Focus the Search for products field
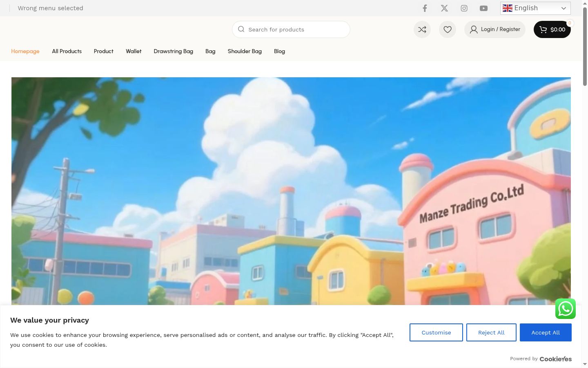The image size is (588, 368). (x=291, y=29)
